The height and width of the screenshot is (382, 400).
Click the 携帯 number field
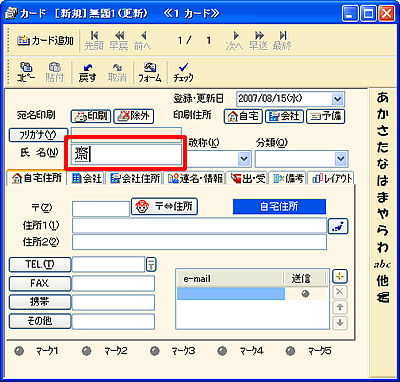(113, 302)
